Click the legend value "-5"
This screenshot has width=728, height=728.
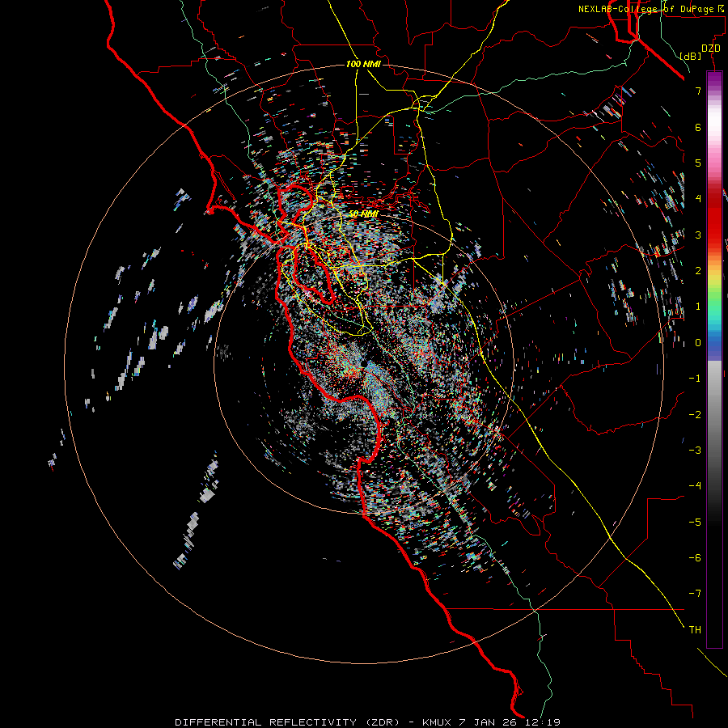695,522
